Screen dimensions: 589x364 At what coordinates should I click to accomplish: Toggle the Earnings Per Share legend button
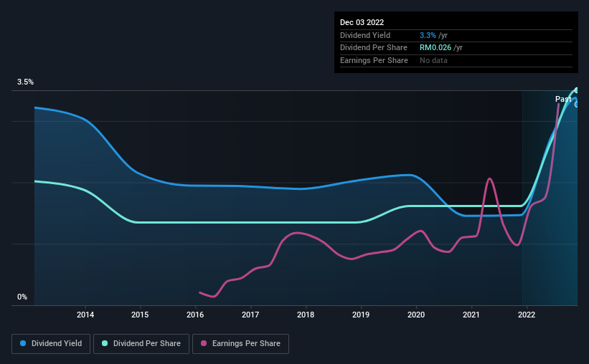click(x=240, y=344)
